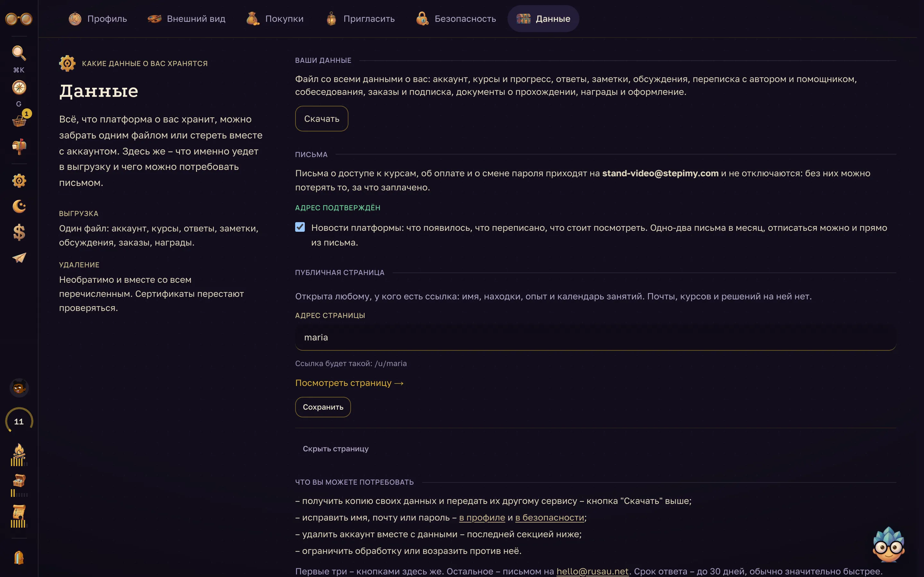Open the Покупки tab
The height and width of the screenshot is (577, 924).
(x=275, y=19)
